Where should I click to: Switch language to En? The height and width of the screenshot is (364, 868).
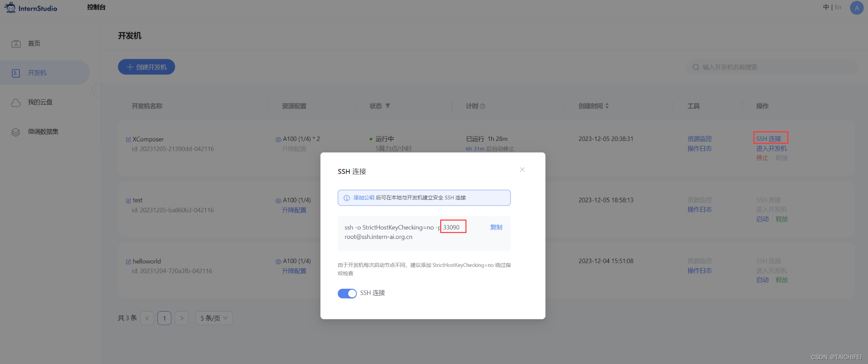click(838, 7)
